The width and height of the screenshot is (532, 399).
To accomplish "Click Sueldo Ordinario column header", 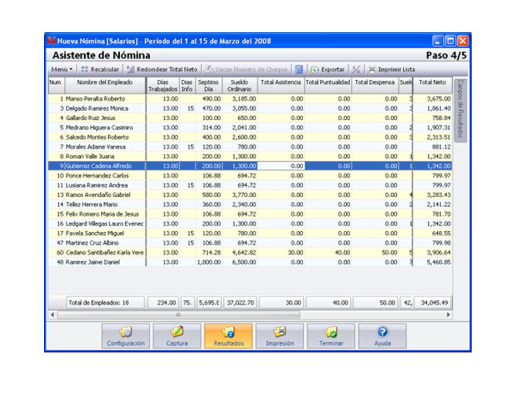I will (239, 85).
